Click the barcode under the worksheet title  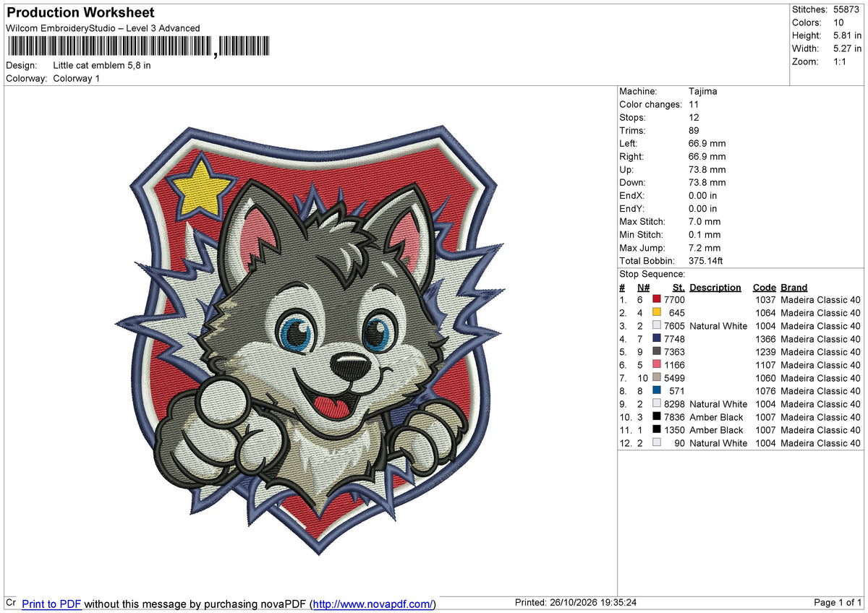tap(138, 46)
